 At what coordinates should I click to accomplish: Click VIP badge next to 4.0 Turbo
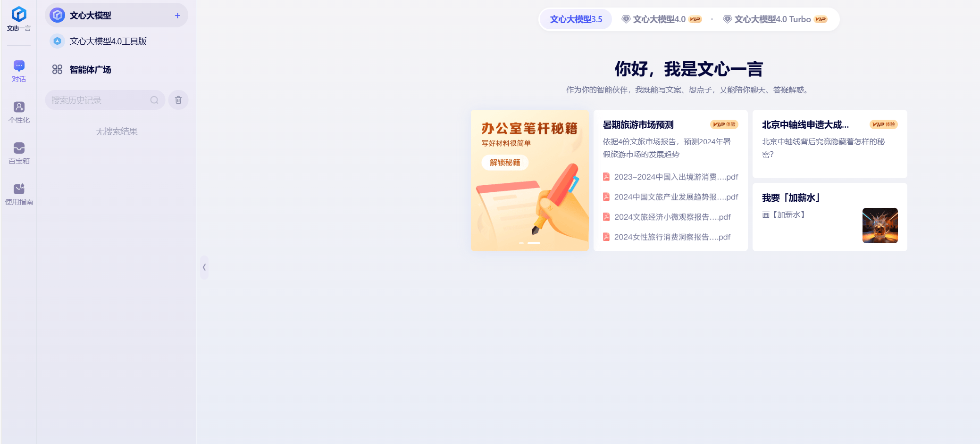point(821,19)
